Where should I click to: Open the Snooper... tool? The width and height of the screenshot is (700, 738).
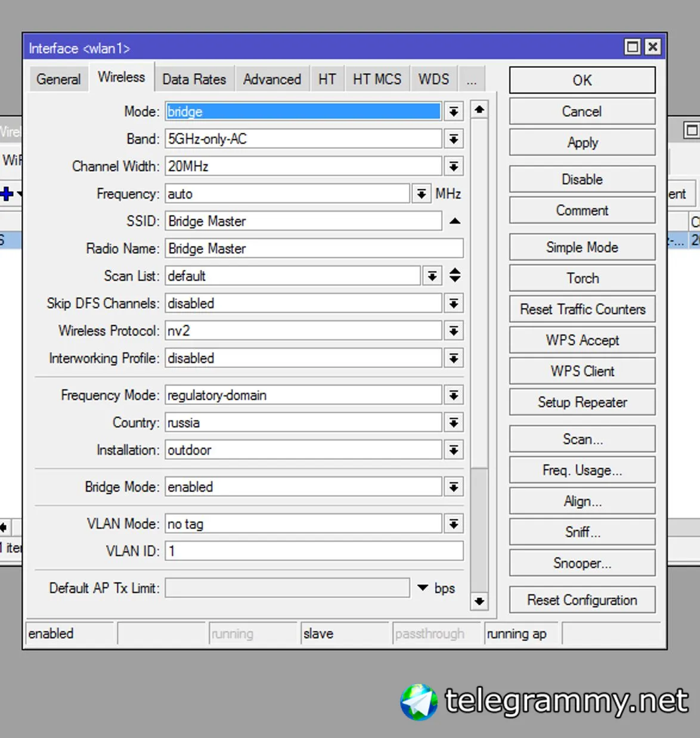(583, 563)
